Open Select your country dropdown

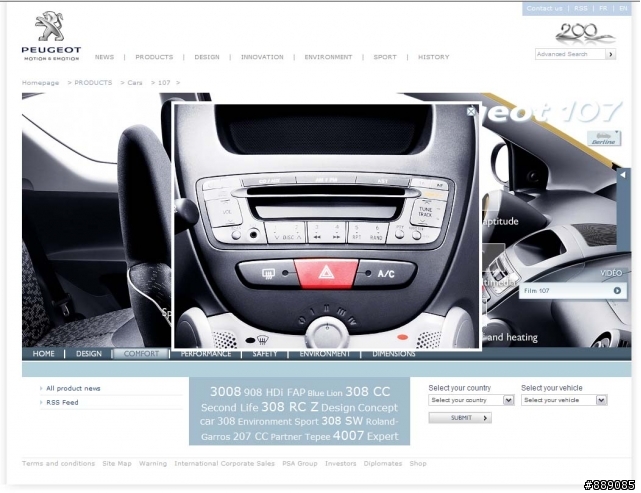click(x=471, y=400)
